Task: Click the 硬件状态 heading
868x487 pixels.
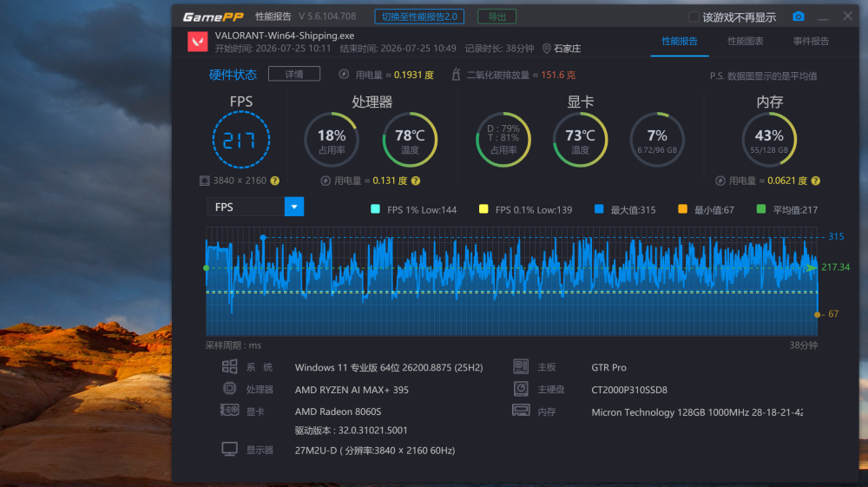Action: click(233, 75)
